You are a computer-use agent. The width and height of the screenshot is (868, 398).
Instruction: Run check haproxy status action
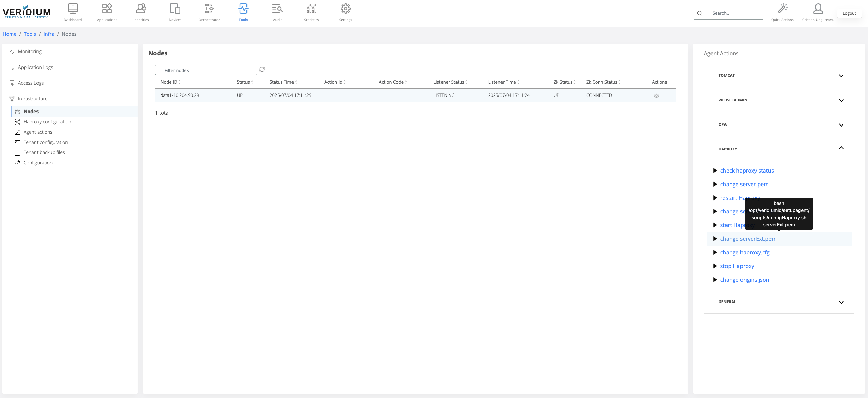pos(747,171)
